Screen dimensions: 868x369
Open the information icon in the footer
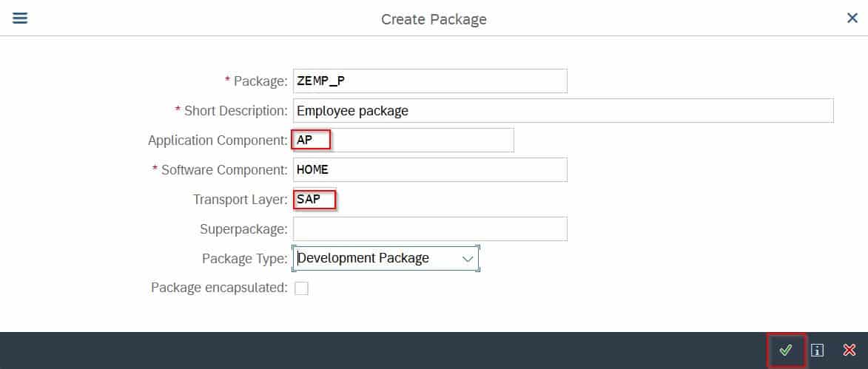(817, 351)
